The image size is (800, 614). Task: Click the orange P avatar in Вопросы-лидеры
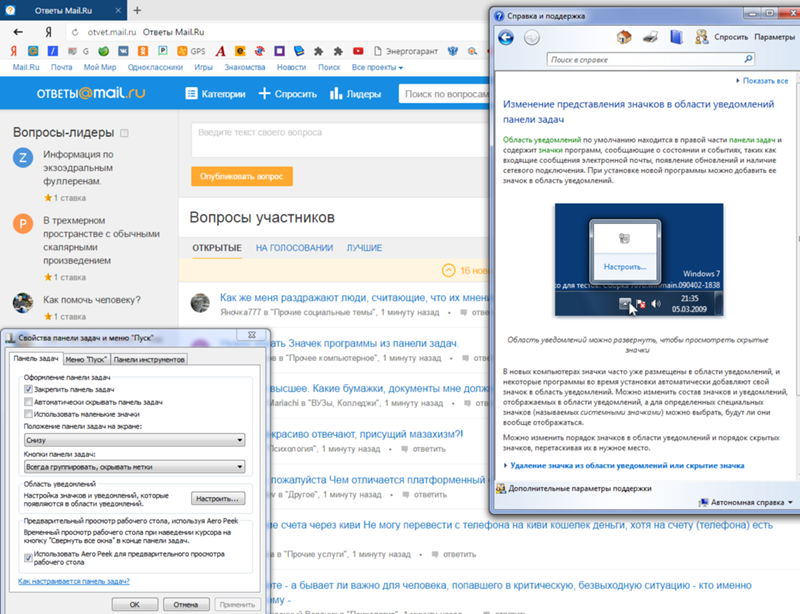pyautogui.click(x=23, y=224)
